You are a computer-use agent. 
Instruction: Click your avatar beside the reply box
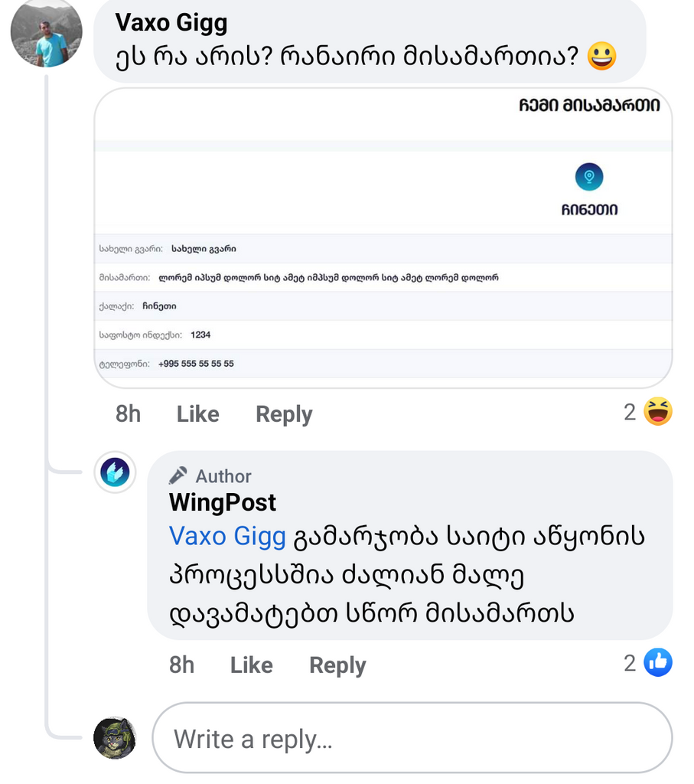(114, 738)
